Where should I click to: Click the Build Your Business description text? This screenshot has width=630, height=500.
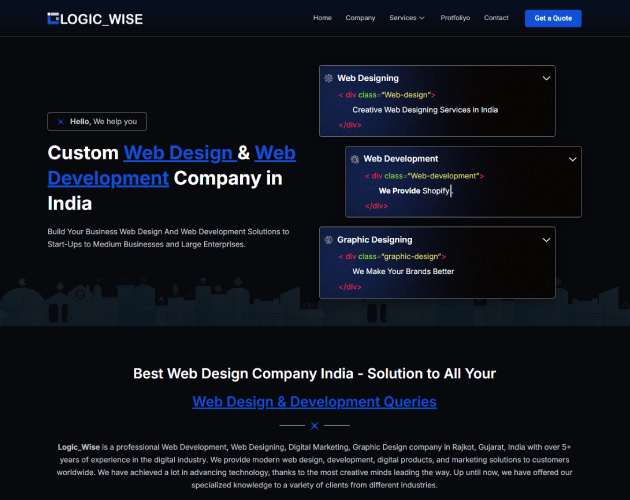168,238
